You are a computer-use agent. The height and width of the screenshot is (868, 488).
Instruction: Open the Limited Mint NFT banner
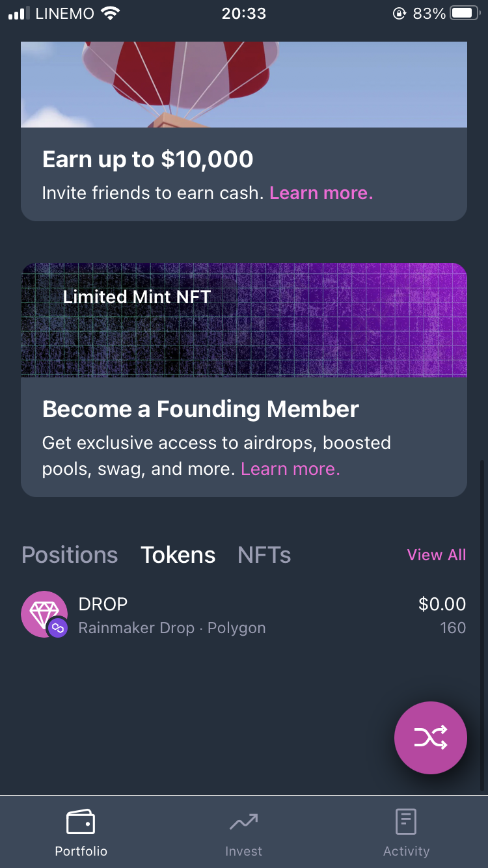(243, 320)
